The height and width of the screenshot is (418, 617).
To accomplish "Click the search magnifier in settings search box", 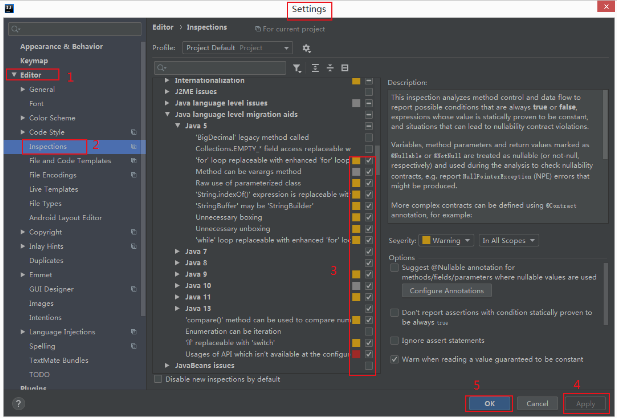I will pos(15,29).
